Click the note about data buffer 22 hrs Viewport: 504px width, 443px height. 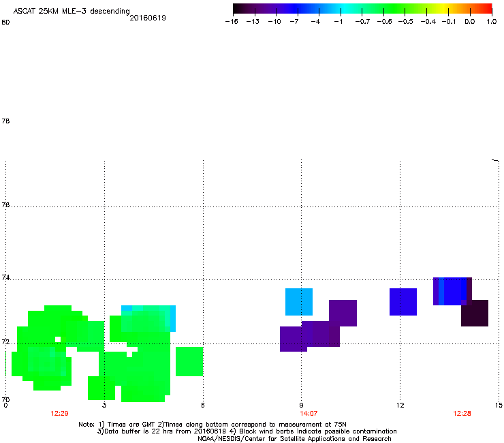tap(247, 431)
